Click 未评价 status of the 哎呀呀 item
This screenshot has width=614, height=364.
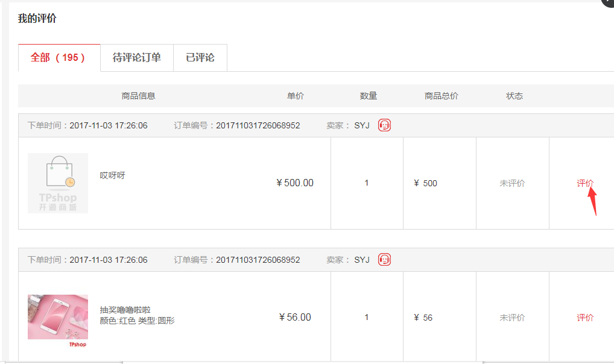(x=512, y=183)
